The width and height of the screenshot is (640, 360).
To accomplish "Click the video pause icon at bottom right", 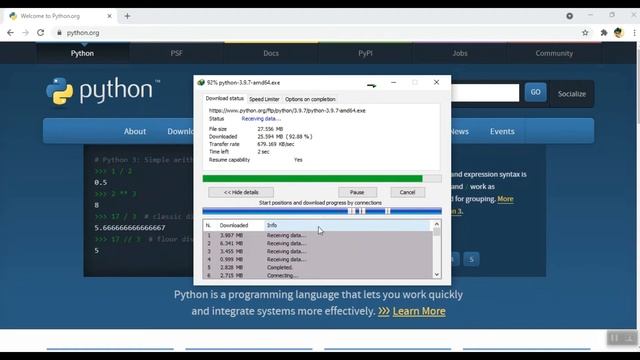I will (614, 338).
